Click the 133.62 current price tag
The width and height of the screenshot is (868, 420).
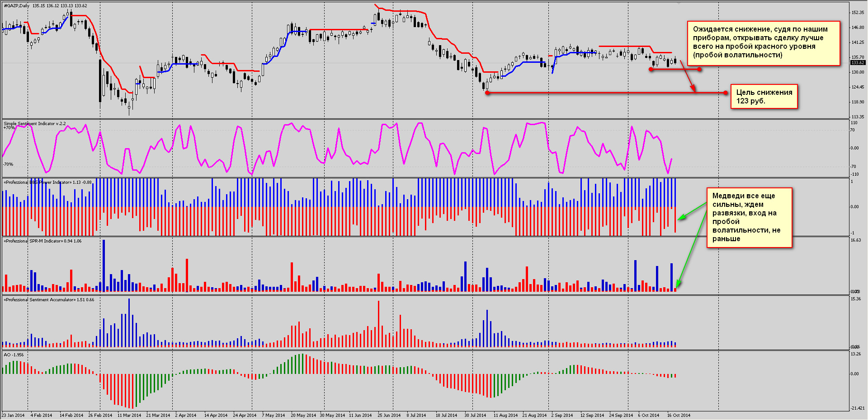tap(858, 63)
